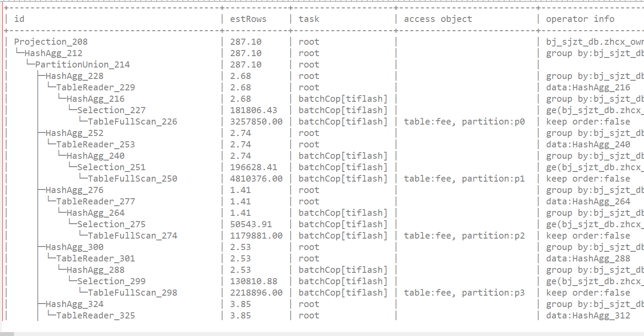The image size is (644, 336).
Task: Click the id column header
Action: [19, 19]
